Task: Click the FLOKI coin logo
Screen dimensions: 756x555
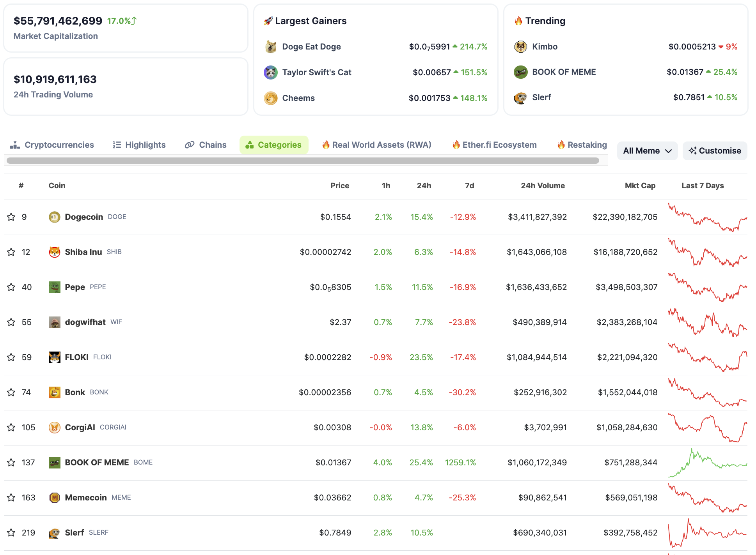Action: pyautogui.click(x=54, y=357)
